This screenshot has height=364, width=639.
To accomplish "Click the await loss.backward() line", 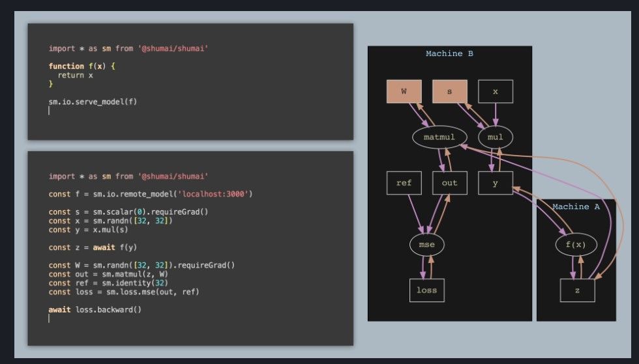I will click(95, 309).
